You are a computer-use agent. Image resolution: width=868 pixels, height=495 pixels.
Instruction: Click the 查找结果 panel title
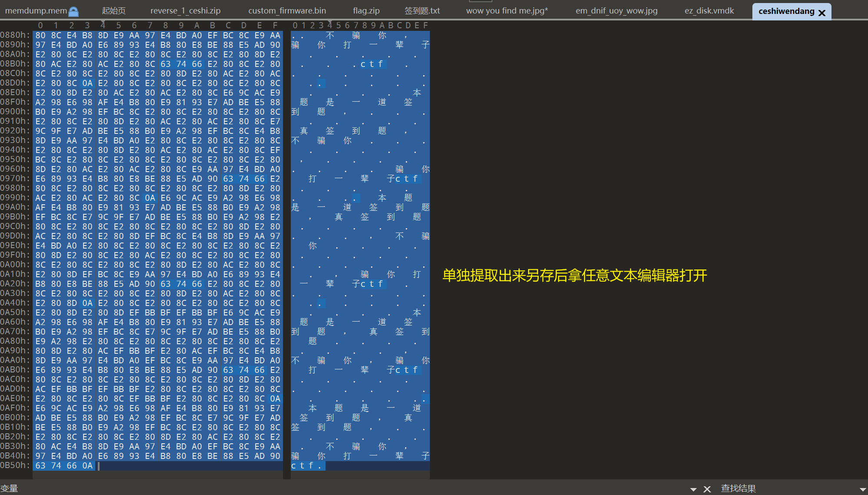pos(738,488)
